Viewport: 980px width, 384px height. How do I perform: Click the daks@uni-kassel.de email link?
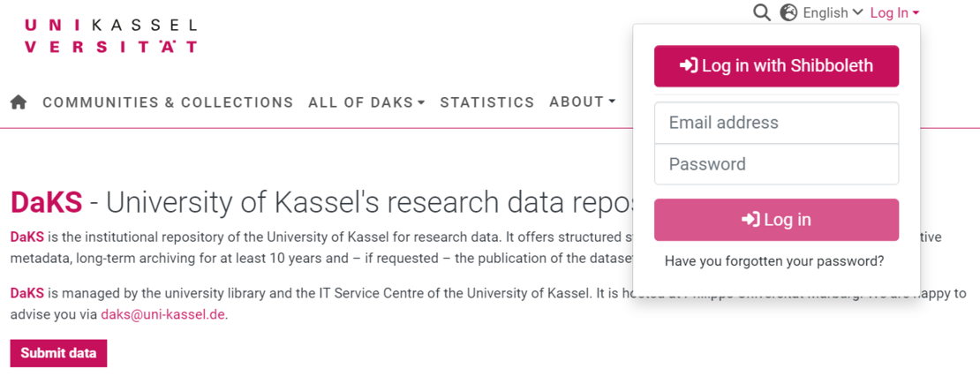coord(163,314)
